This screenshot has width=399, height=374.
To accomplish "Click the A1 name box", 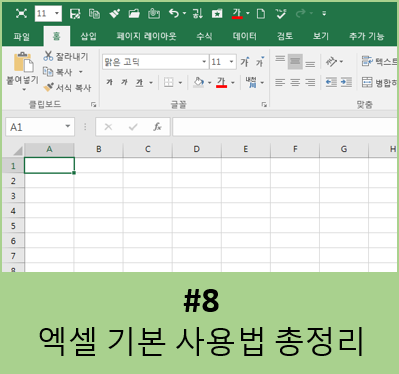I will (40, 127).
